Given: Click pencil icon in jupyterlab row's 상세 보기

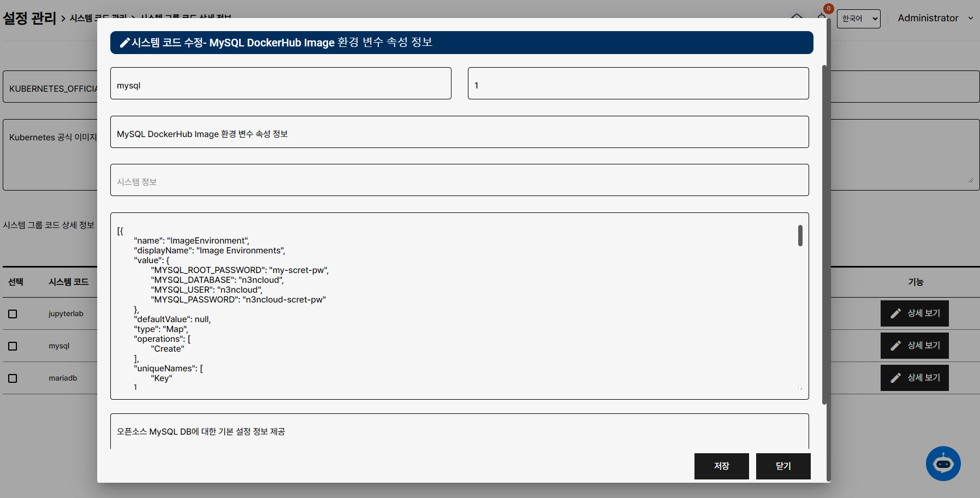Looking at the screenshot, I should click(895, 313).
